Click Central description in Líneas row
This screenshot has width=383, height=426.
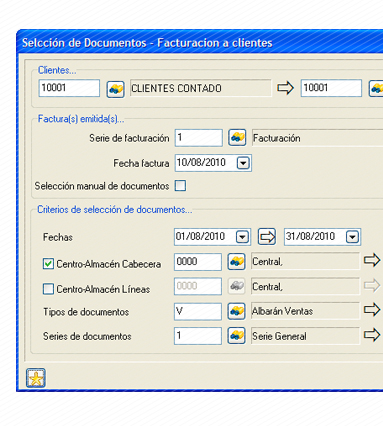tap(267, 287)
